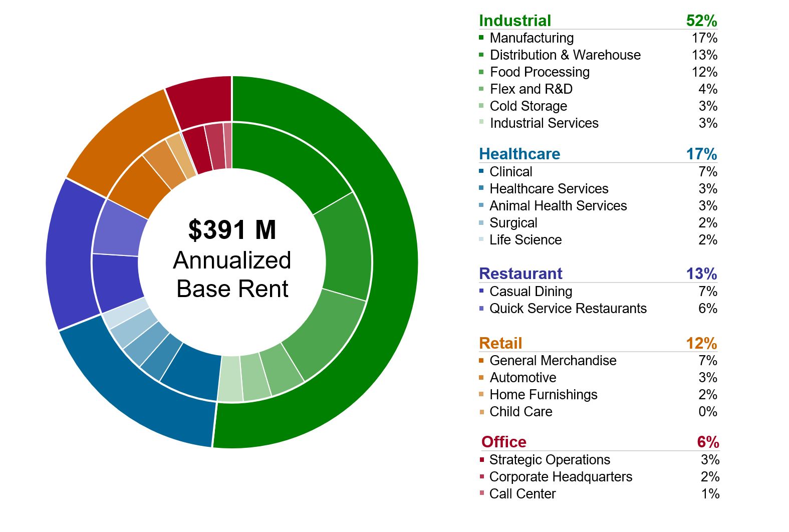Click the Corporate Headquarters label
Screen dimensions: 789x532
[x=561, y=477]
